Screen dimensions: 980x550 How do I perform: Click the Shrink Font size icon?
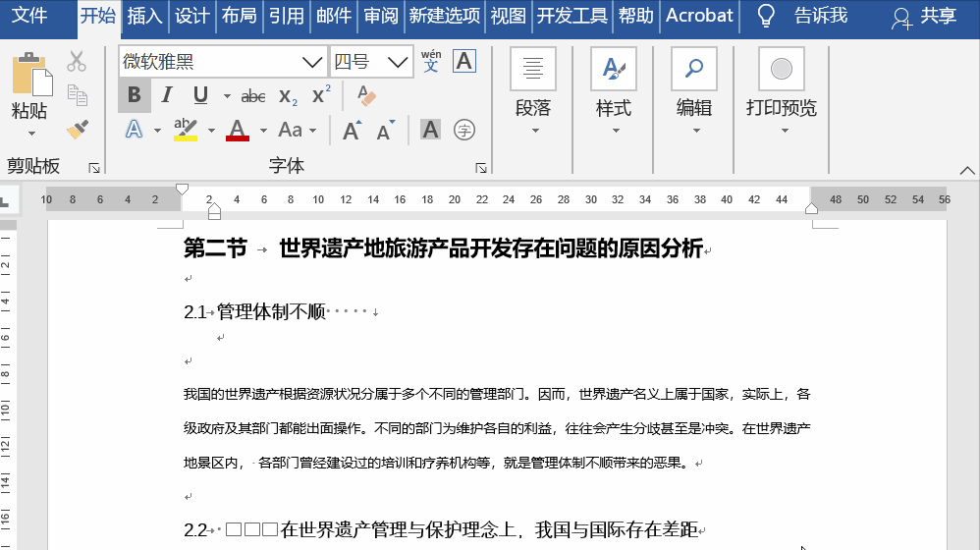(x=386, y=130)
